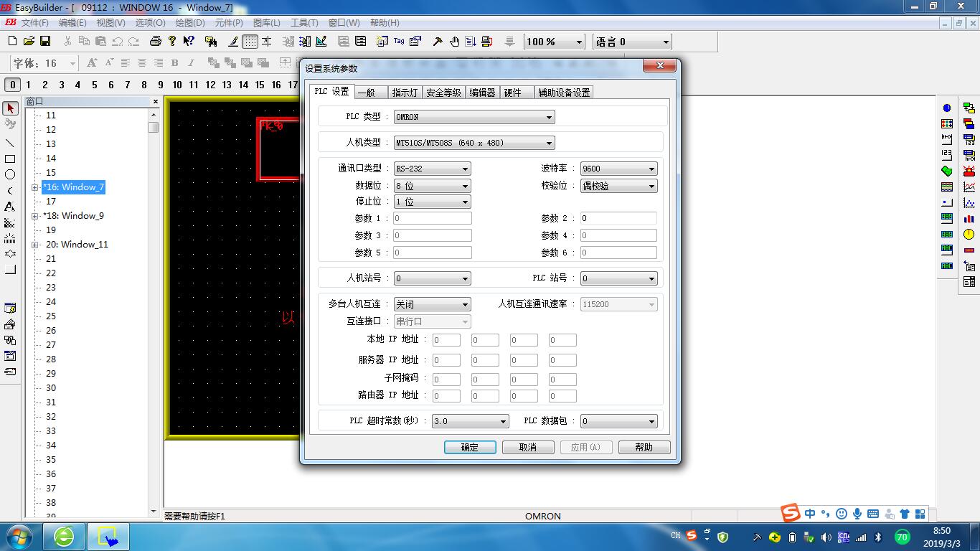Open the 工具(T) menu
The image size is (980, 551).
[x=304, y=23]
